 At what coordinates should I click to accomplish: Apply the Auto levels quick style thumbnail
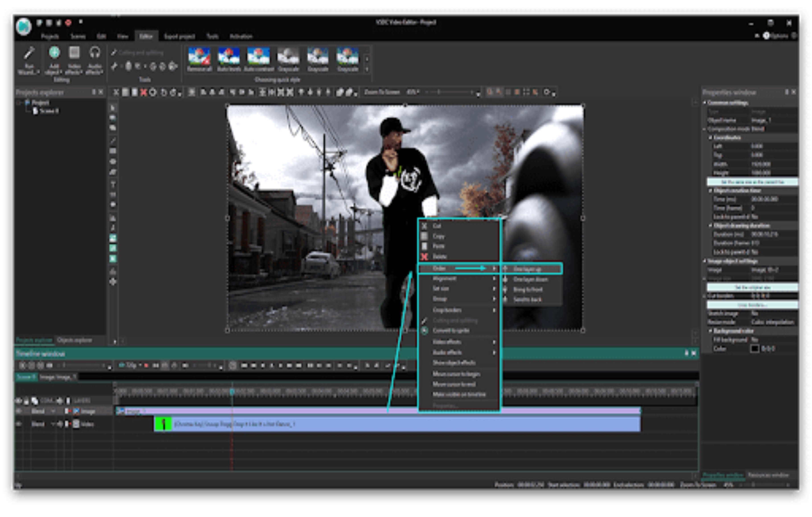229,60
